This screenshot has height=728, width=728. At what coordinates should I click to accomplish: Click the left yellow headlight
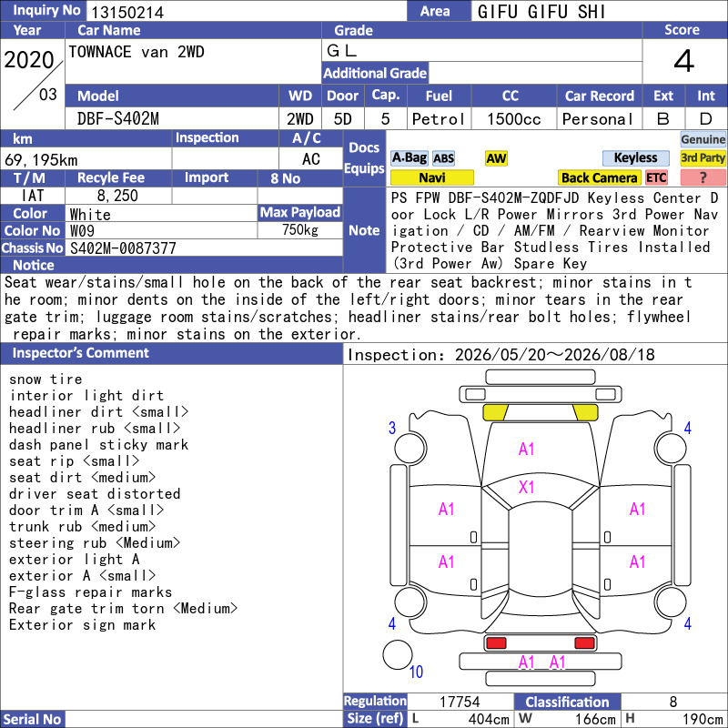tap(495, 413)
